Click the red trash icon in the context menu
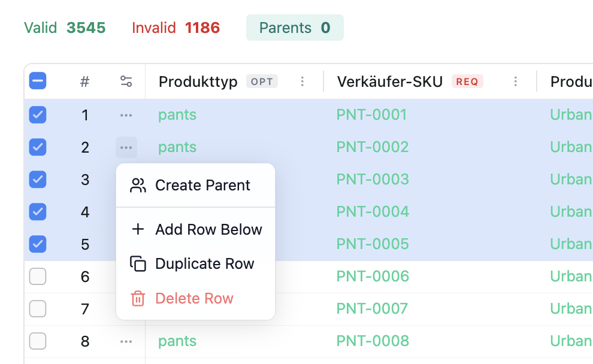593x364 pixels. pyautogui.click(x=138, y=298)
